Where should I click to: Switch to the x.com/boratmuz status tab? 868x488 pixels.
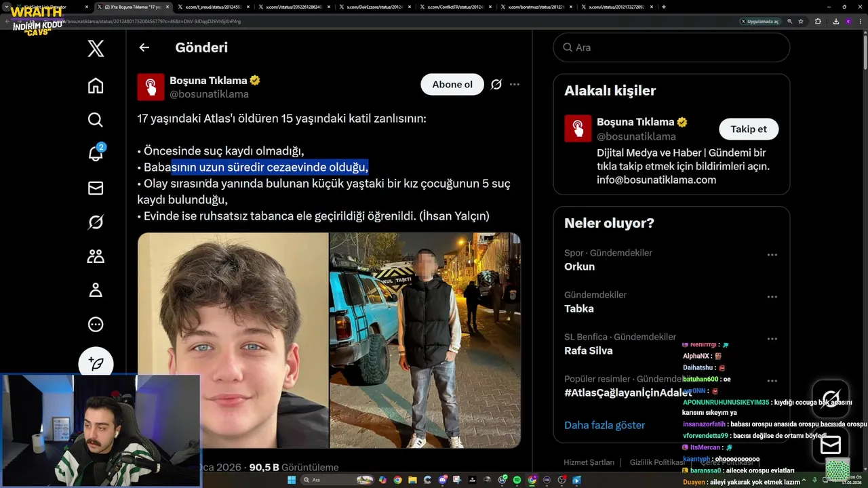(x=536, y=7)
